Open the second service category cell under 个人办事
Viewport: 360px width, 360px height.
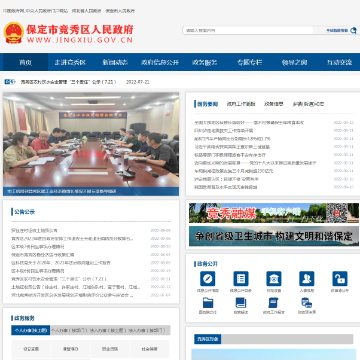70,349
